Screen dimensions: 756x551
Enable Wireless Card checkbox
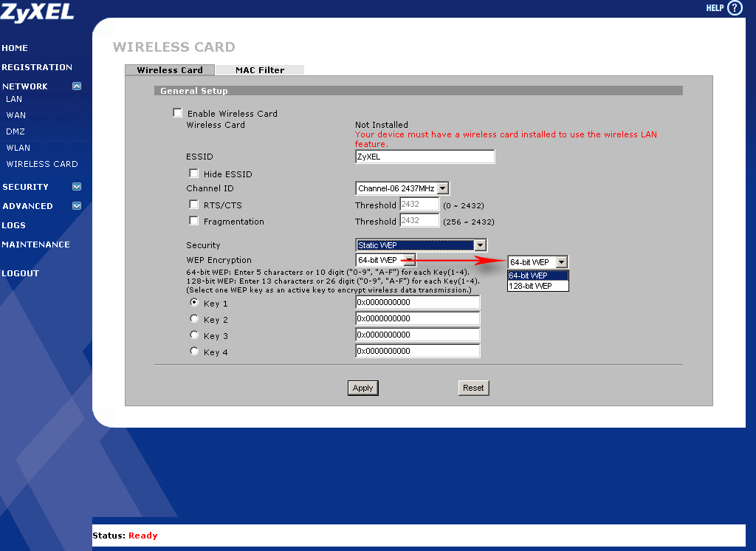tap(177, 112)
